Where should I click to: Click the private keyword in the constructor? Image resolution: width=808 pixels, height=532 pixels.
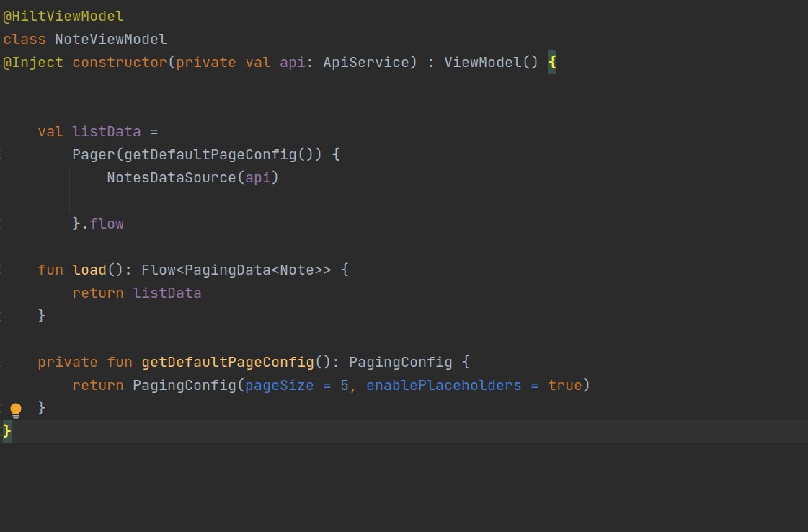pos(205,63)
